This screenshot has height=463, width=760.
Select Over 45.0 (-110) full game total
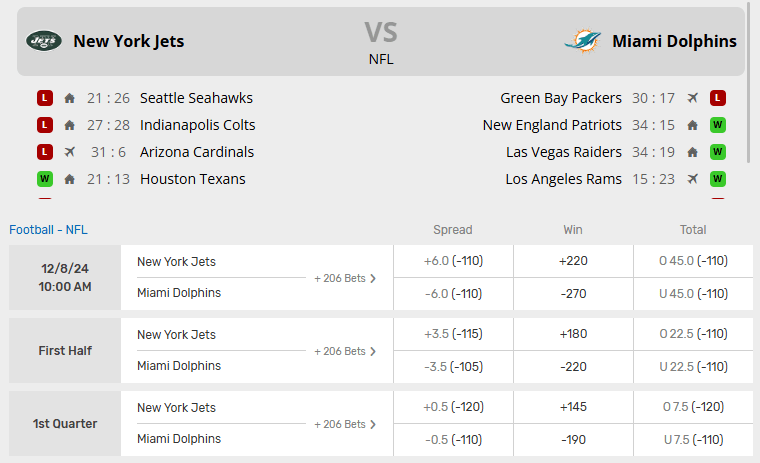tap(693, 261)
